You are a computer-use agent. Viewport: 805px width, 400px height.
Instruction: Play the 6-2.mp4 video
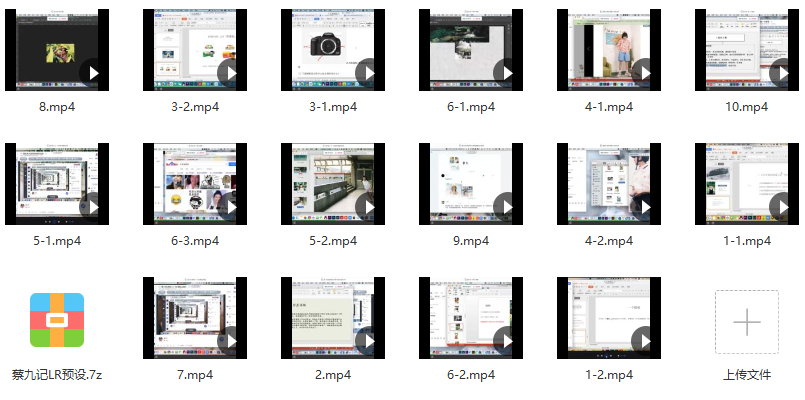click(507, 340)
